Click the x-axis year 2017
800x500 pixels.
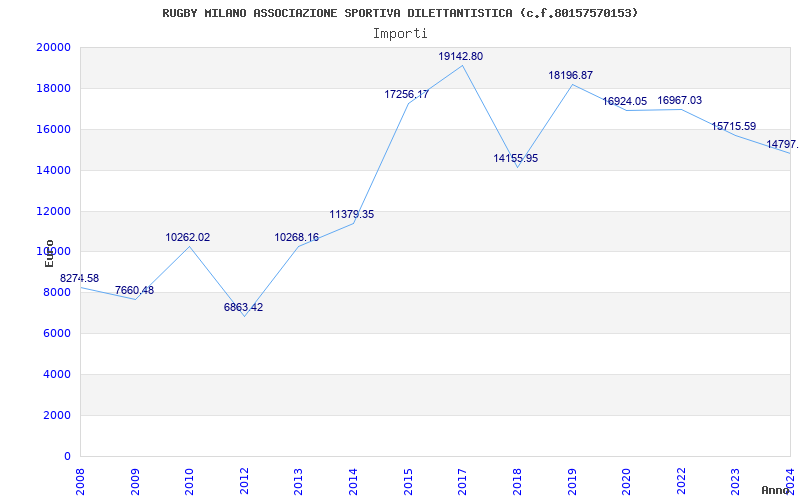point(462,482)
